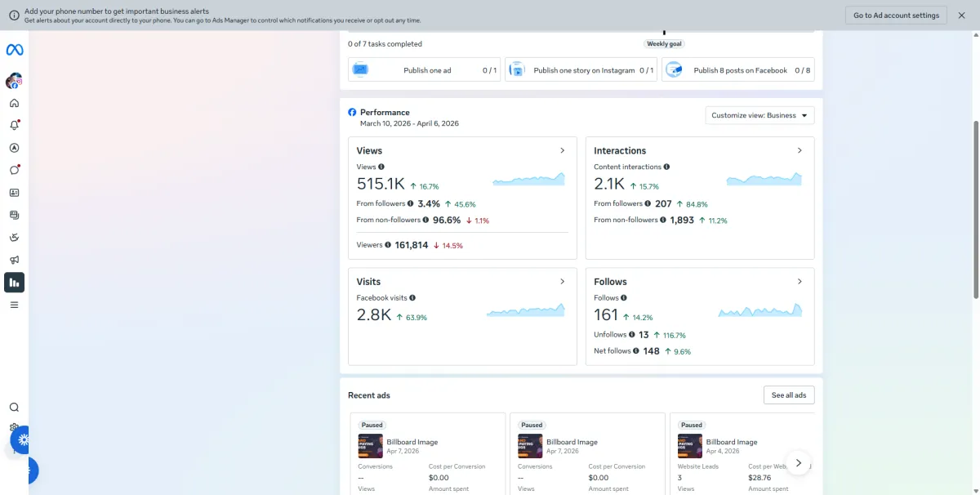Open the Ads megaphone icon

(14, 260)
